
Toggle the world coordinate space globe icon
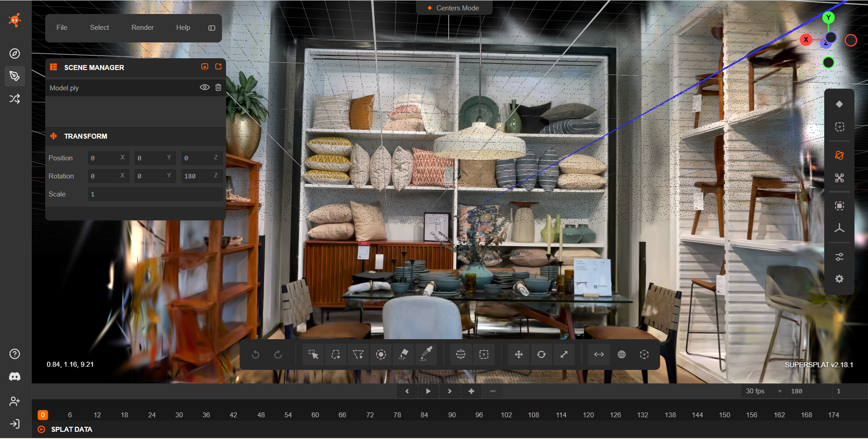(622, 355)
